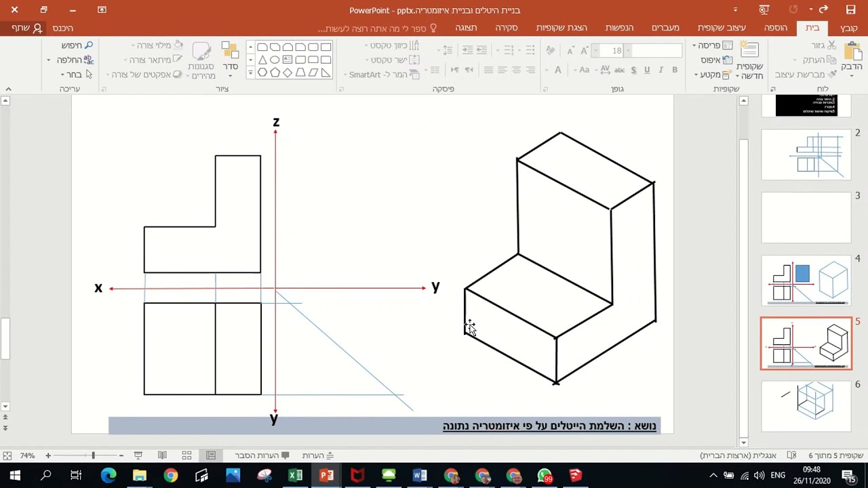Open Quick Styles (סגנונות מהירים) gallery
This screenshot has width=868, height=488.
pyautogui.click(x=201, y=61)
